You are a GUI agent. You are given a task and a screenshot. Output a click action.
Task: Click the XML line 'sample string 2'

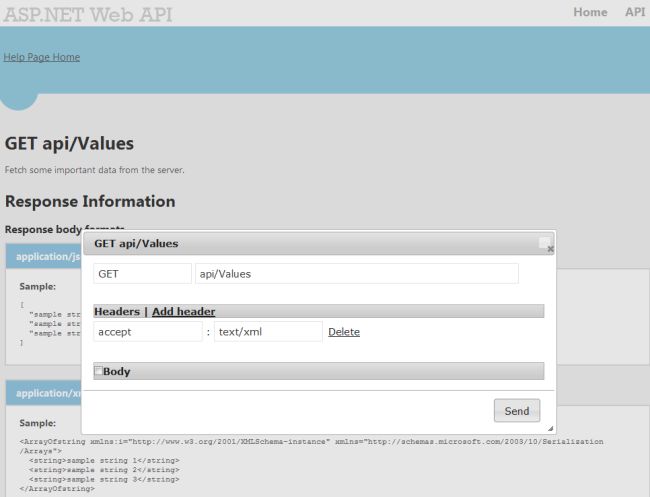104,470
